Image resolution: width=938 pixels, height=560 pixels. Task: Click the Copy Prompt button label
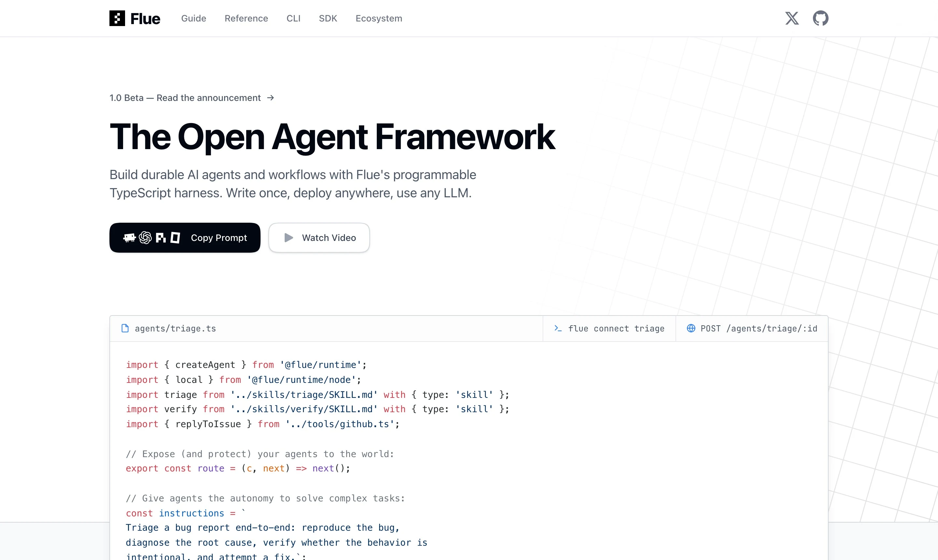219,238
